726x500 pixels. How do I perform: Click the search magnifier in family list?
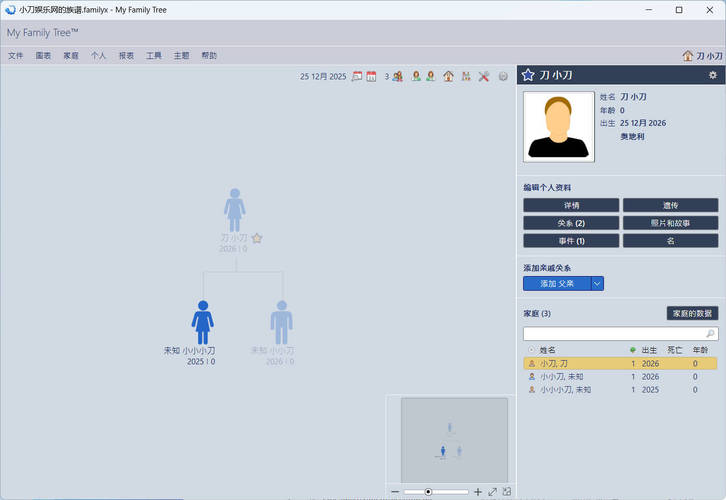710,334
